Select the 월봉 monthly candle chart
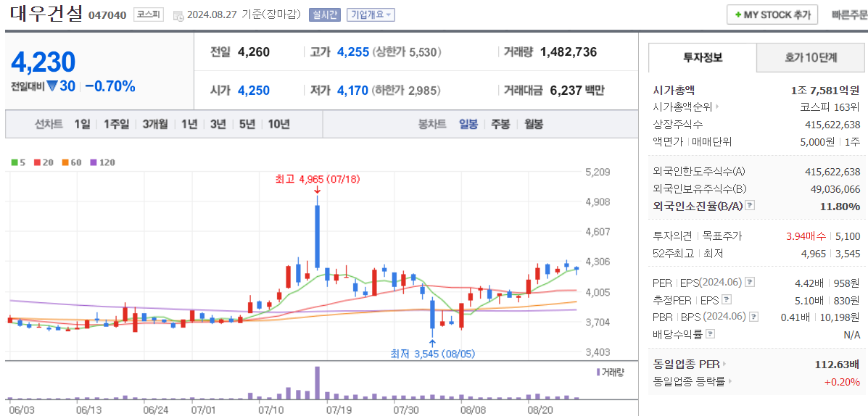This screenshot has width=868, height=416. pyautogui.click(x=533, y=124)
